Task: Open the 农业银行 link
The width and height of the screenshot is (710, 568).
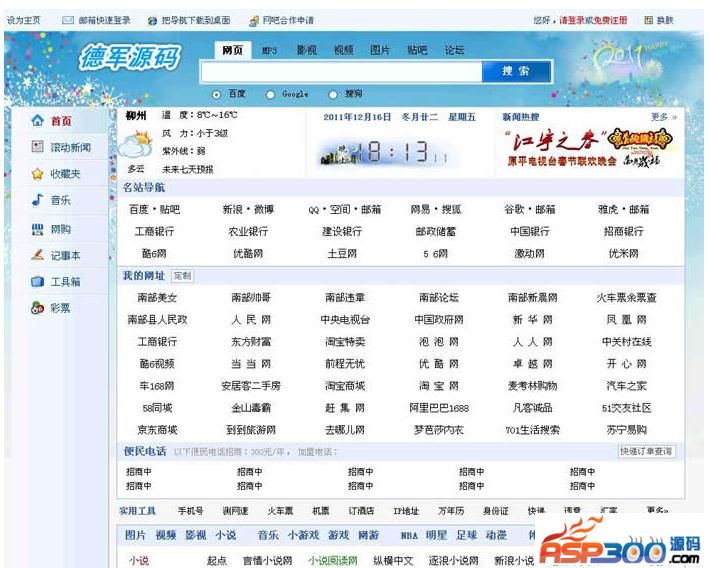Action: [x=248, y=231]
